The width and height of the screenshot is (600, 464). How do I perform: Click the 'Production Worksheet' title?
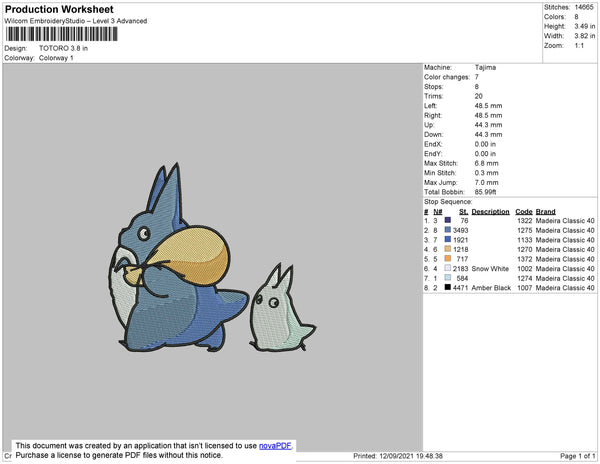[59, 9]
